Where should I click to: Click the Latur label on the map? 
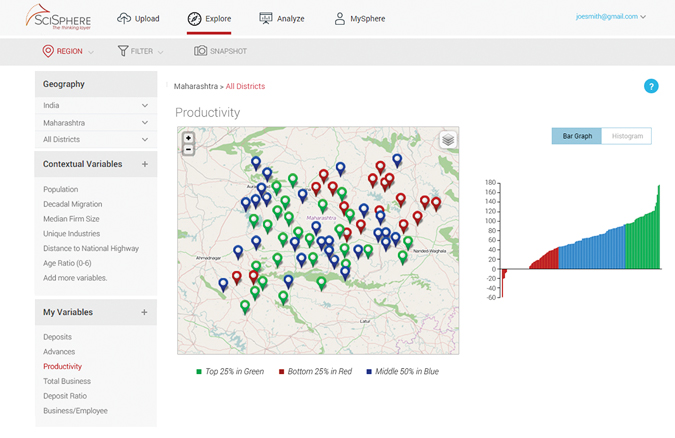[365, 321]
